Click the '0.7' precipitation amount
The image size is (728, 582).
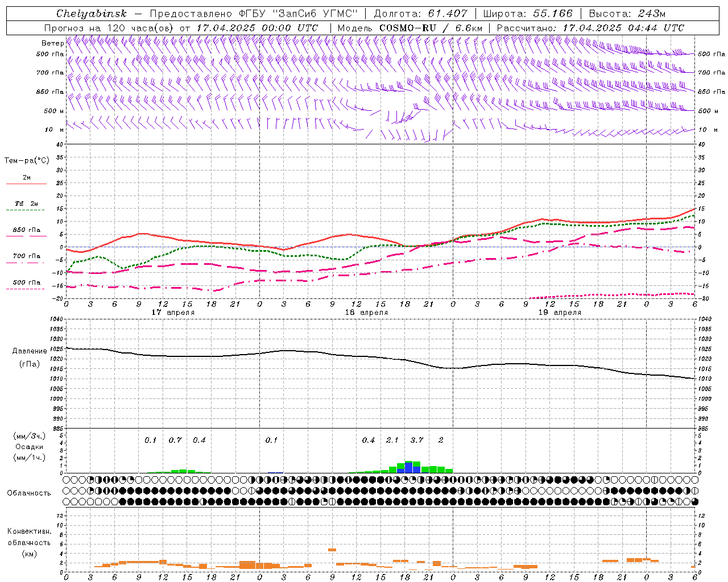[175, 440]
